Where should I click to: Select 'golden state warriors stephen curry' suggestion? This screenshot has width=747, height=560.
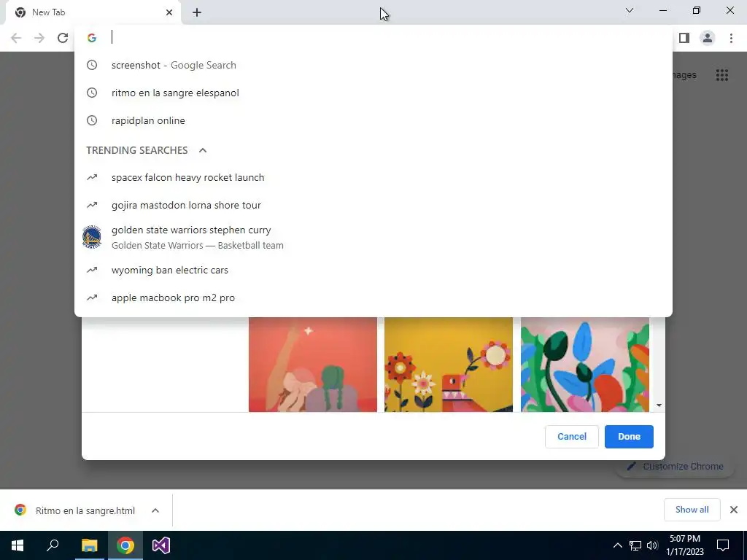click(373, 238)
